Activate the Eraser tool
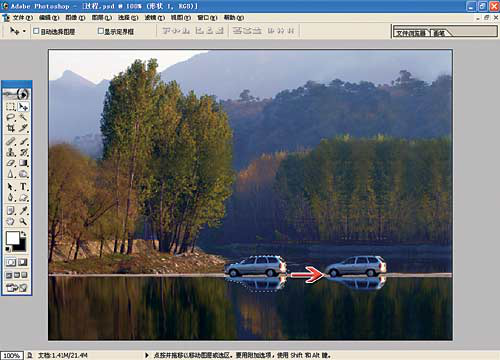The height and width of the screenshot is (360, 500). coord(11,163)
